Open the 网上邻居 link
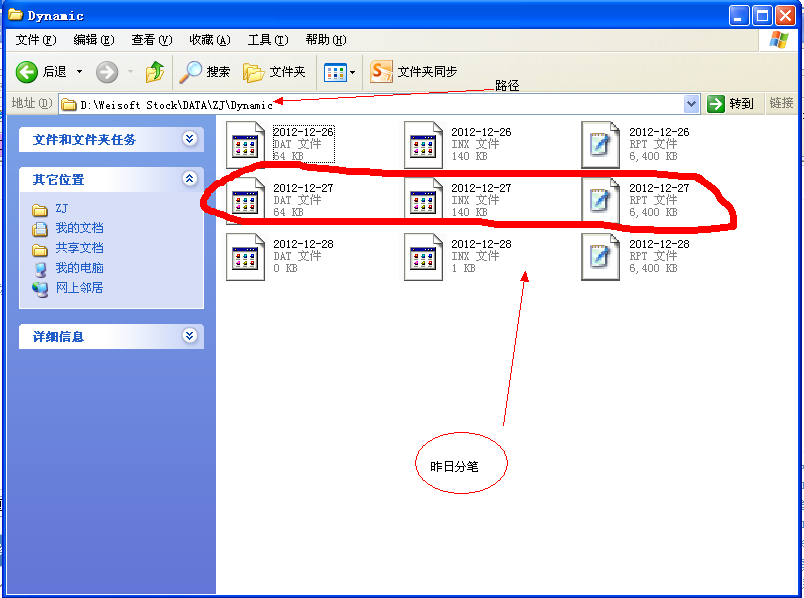Image resolution: width=804 pixels, height=598 pixels. (79, 288)
